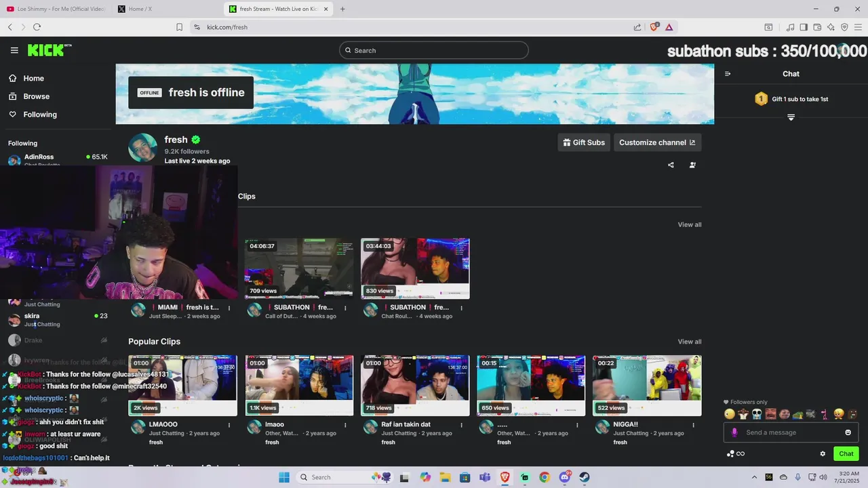Open Discord from the Windows taskbar
Screen dimensions: 868x488
pos(564,477)
